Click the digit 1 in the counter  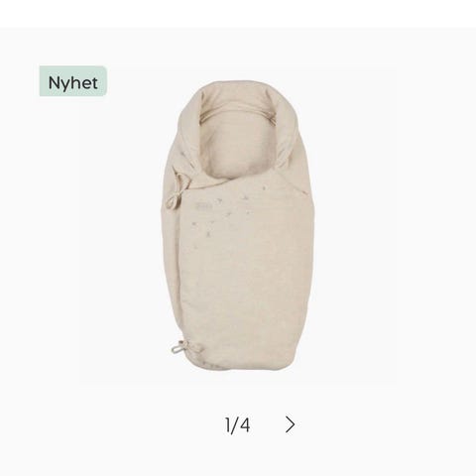coord(228,425)
